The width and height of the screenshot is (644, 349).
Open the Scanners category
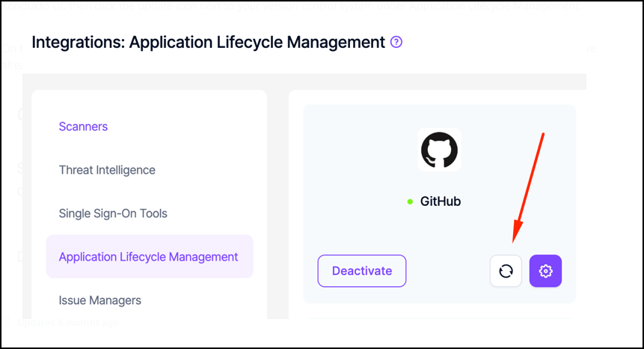(x=83, y=127)
